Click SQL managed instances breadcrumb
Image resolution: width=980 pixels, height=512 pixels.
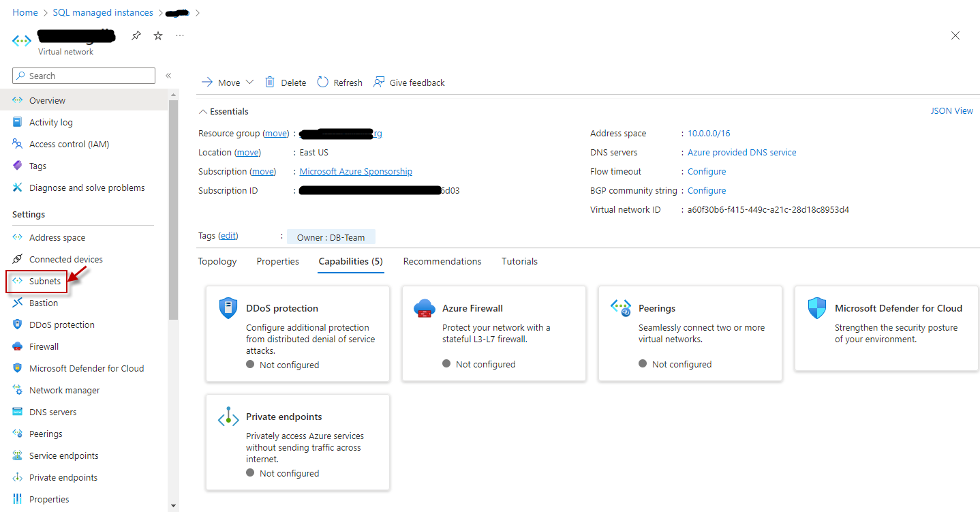[x=103, y=12]
